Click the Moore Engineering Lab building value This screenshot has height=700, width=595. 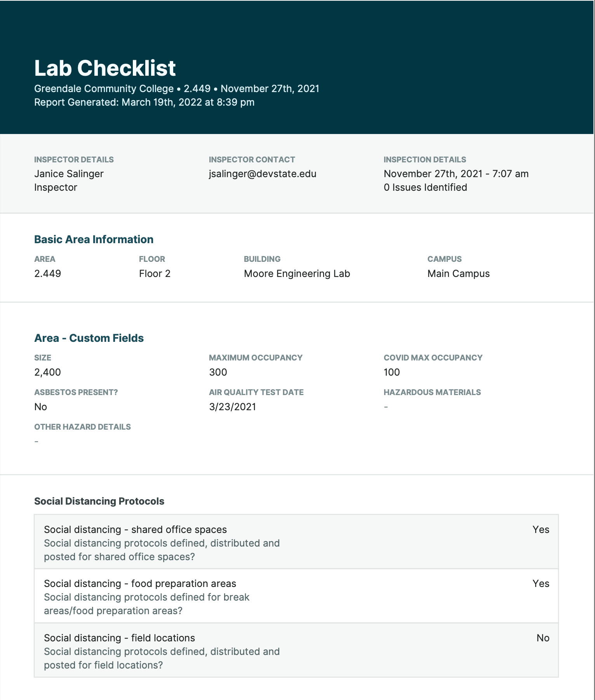pyautogui.click(x=297, y=273)
